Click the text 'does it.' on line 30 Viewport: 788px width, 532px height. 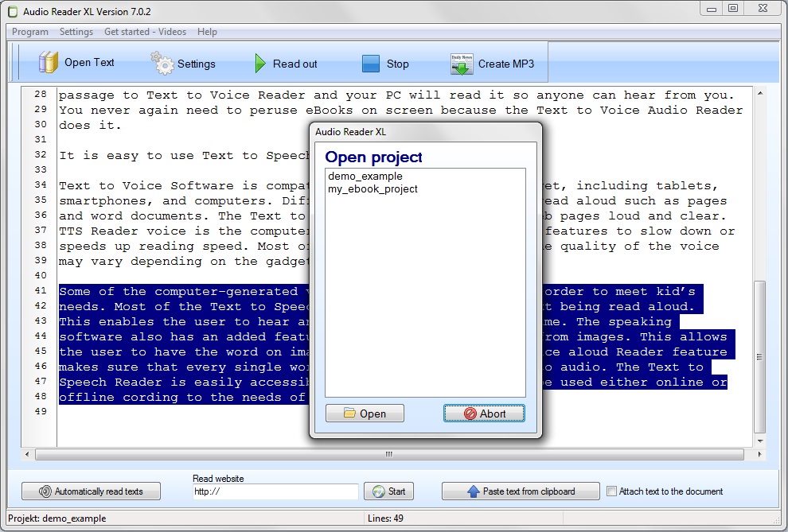click(91, 126)
